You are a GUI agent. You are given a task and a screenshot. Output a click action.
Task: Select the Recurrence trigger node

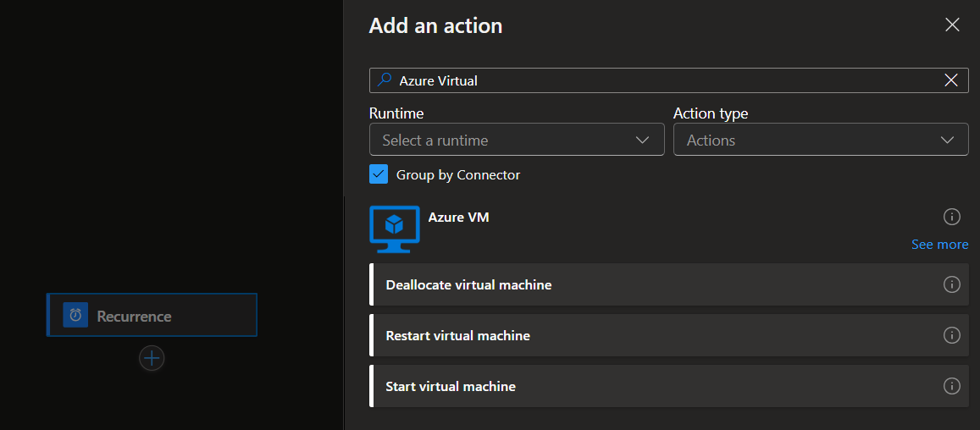pyautogui.click(x=152, y=315)
